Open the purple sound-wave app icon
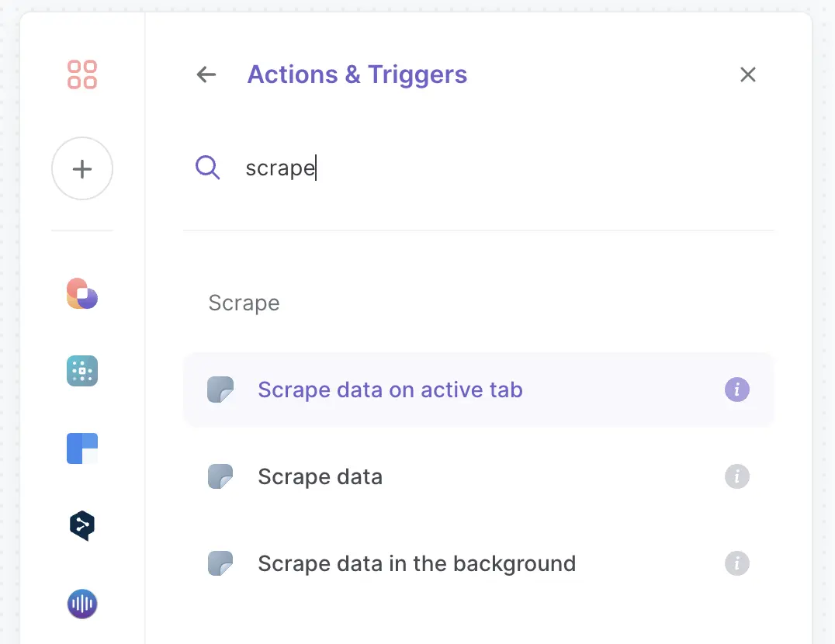Screen dimensions: 835x644 [82, 604]
